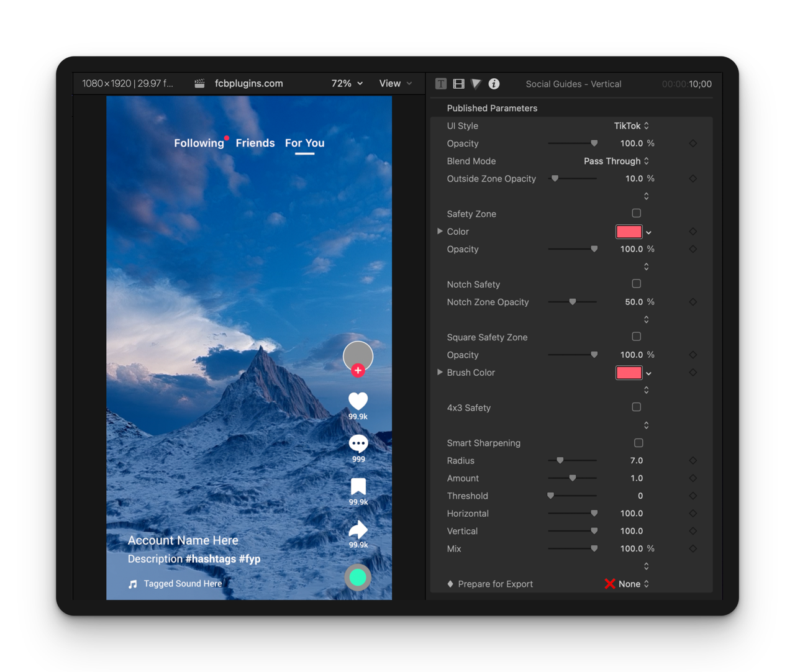Click the Radius value 7.0 field

pos(636,461)
